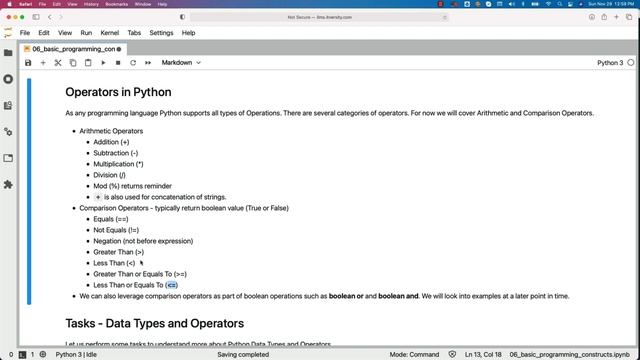Click the Saving completed status message
The width and height of the screenshot is (640, 360).
[x=243, y=354]
